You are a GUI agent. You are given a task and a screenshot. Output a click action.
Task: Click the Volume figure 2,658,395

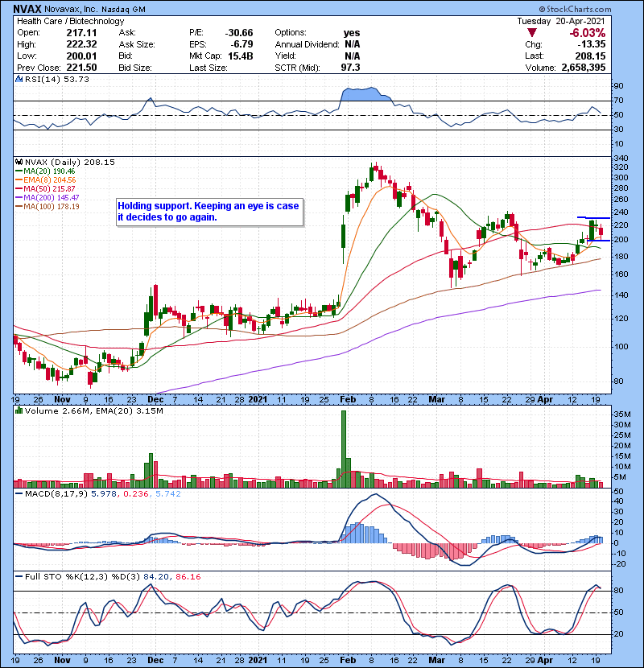coord(584,68)
